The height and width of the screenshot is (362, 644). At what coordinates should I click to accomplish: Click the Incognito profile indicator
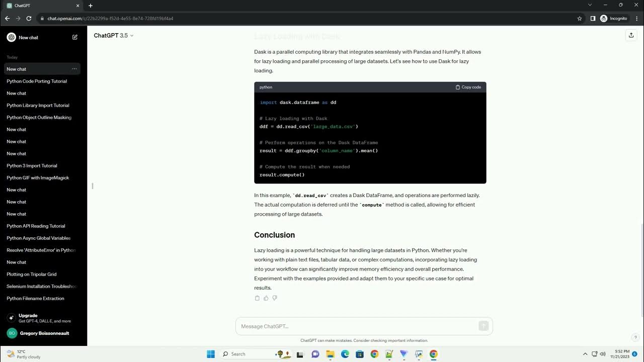614,18
